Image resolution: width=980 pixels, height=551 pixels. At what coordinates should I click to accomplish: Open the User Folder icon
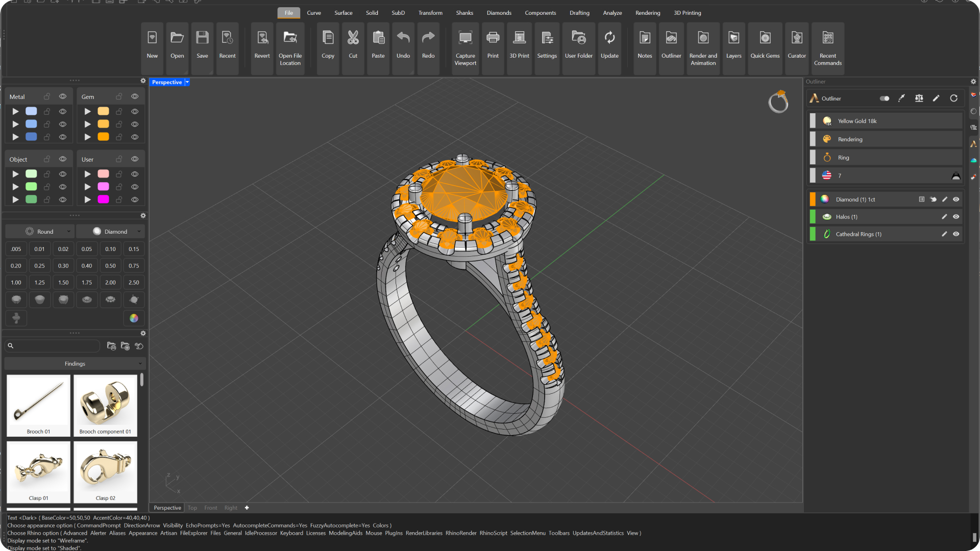578,38
